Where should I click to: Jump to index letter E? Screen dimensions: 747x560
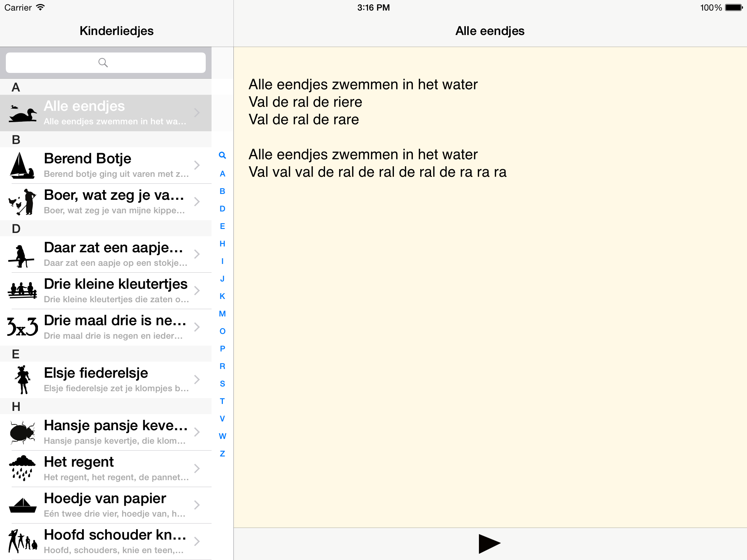(x=222, y=226)
